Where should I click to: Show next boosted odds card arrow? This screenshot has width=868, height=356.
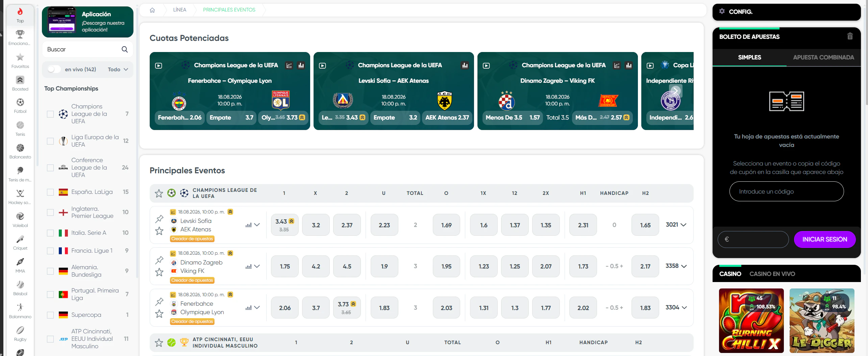[x=676, y=91]
